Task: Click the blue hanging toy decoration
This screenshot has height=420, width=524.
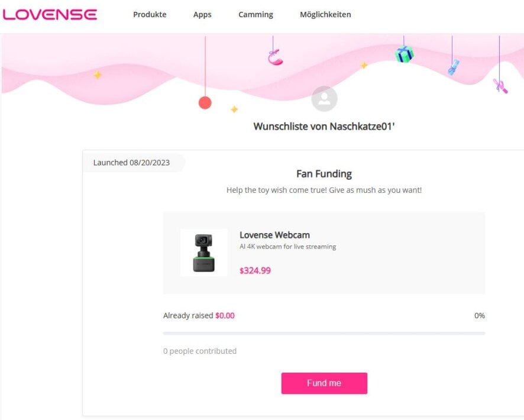Action: tap(453, 67)
